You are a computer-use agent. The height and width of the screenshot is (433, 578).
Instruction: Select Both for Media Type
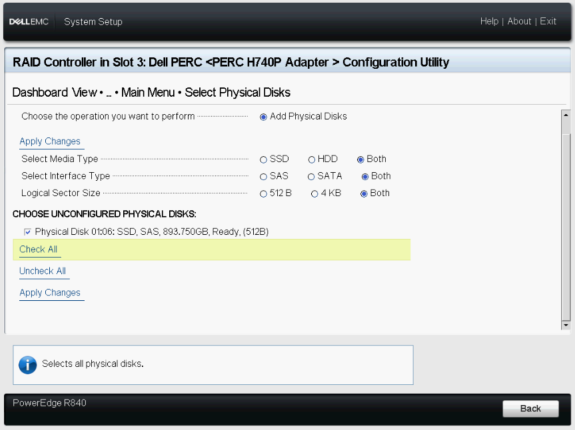pyautogui.click(x=362, y=160)
